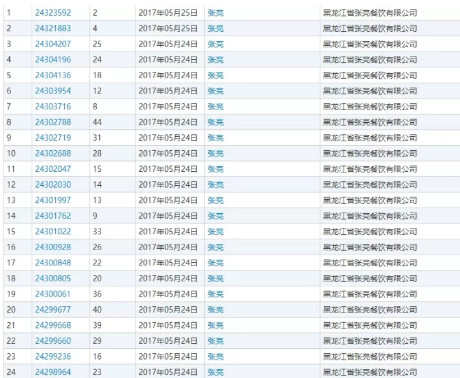Click applicant 黑龙江省张亮餐饮有限公司 in row 22
The height and width of the screenshot is (378, 460).
(370, 341)
